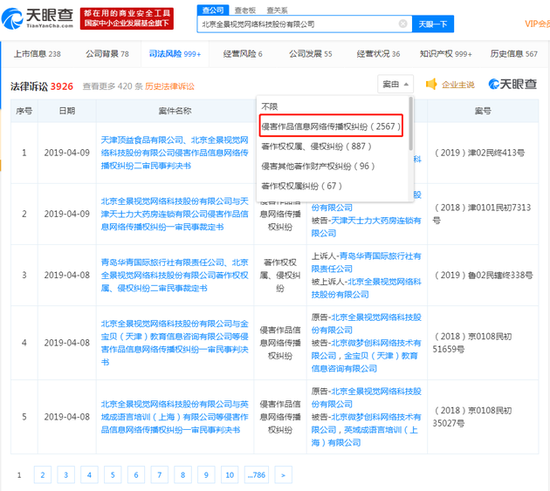Click the 企业主说 megaphone icon
Image resolution: width=550 pixels, height=491 pixels.
431,84
